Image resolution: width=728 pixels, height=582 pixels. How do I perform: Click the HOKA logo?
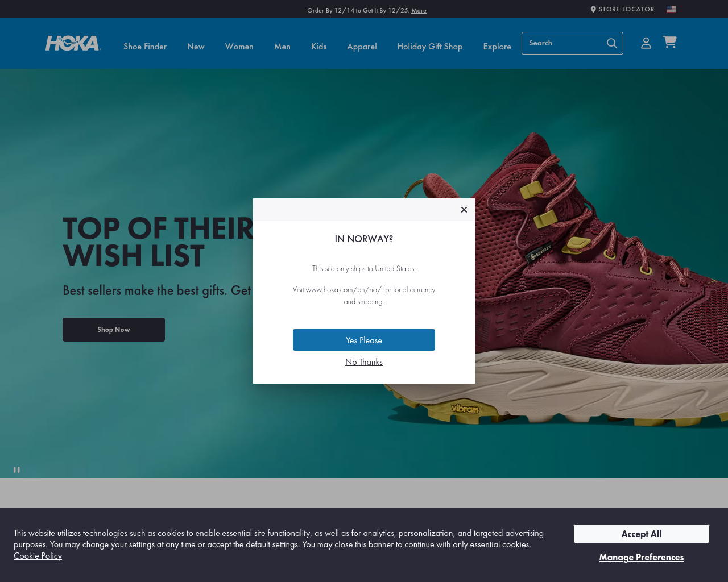point(73,43)
